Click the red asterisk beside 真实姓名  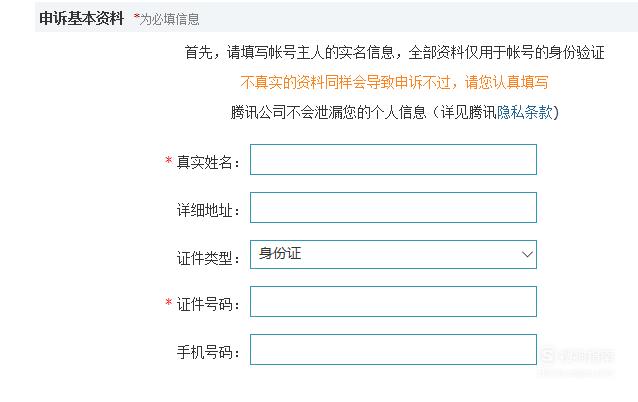(168, 160)
